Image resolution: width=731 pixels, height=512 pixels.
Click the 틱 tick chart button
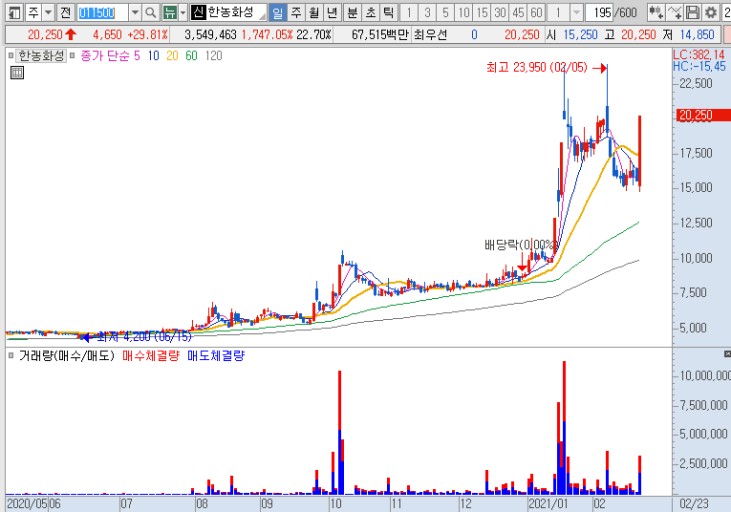click(x=388, y=12)
